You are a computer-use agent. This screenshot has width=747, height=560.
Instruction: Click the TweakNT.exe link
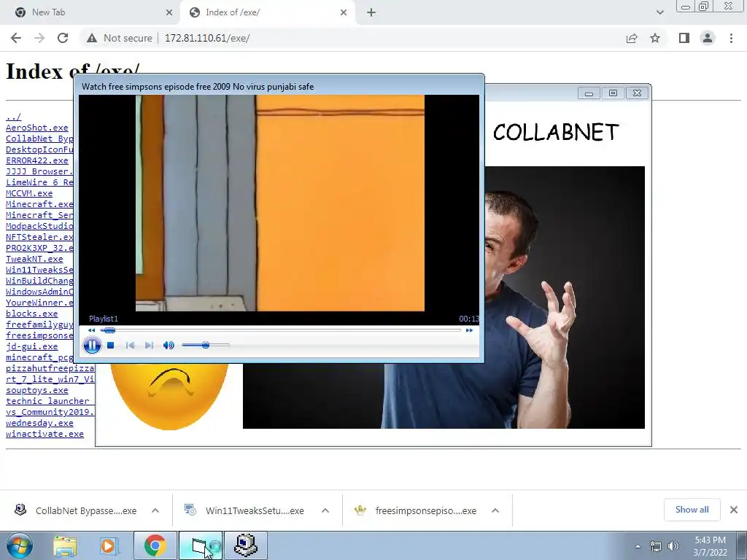click(x=34, y=259)
